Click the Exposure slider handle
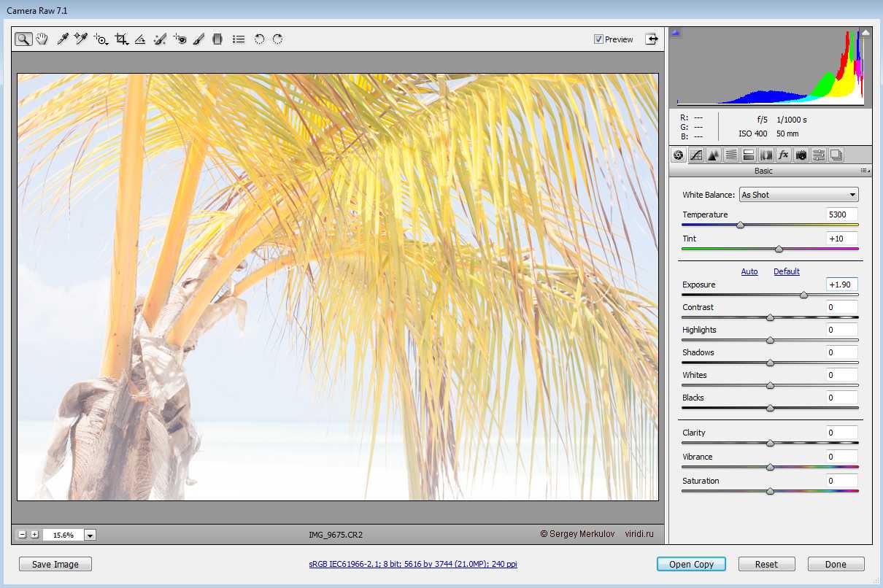The image size is (883, 588). [x=803, y=295]
